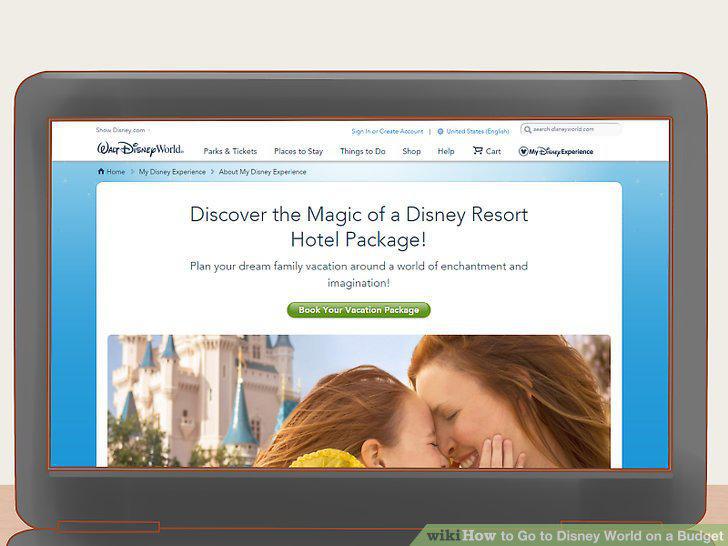Click the shopping cart icon

click(x=478, y=150)
